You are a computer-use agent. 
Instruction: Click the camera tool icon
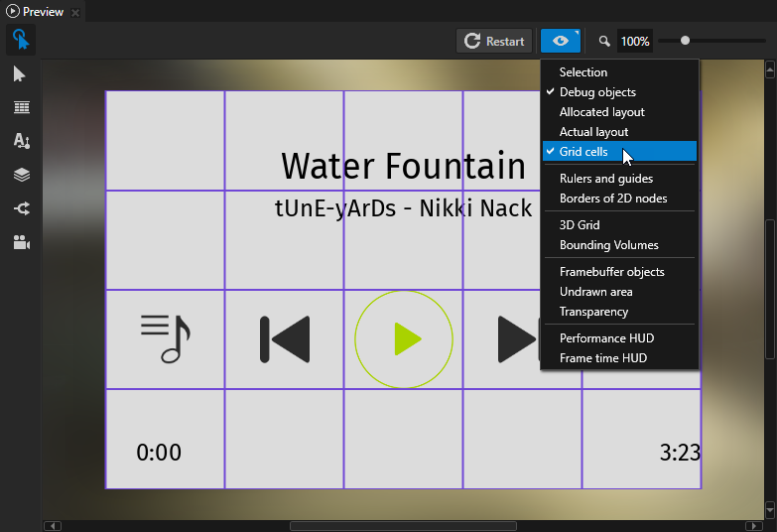[x=21, y=242]
